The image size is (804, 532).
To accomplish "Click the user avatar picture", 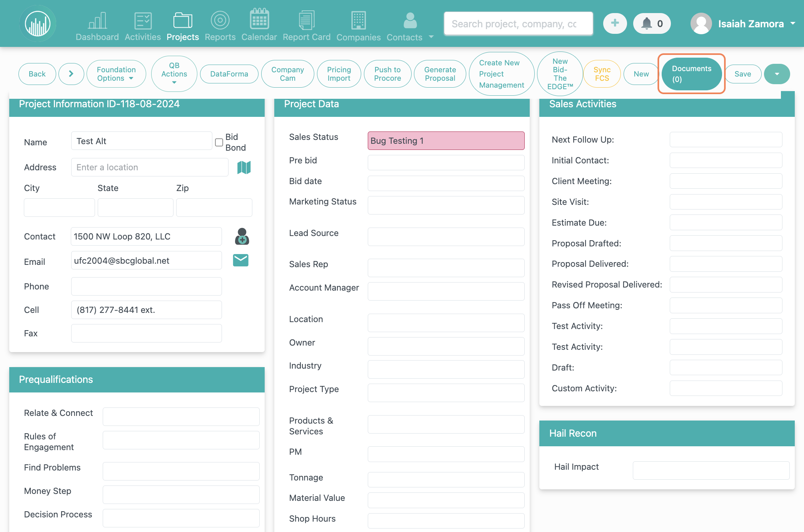I will coord(701,23).
